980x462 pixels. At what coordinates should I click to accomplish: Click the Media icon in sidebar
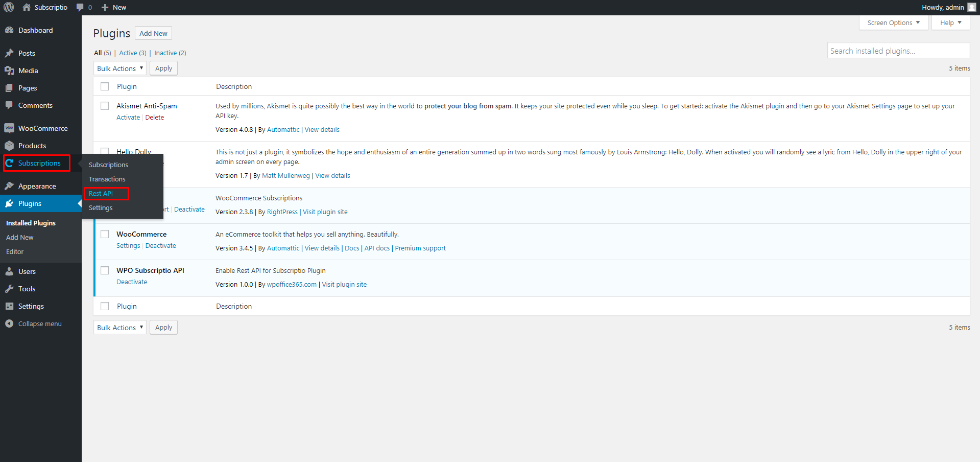pyautogui.click(x=9, y=71)
